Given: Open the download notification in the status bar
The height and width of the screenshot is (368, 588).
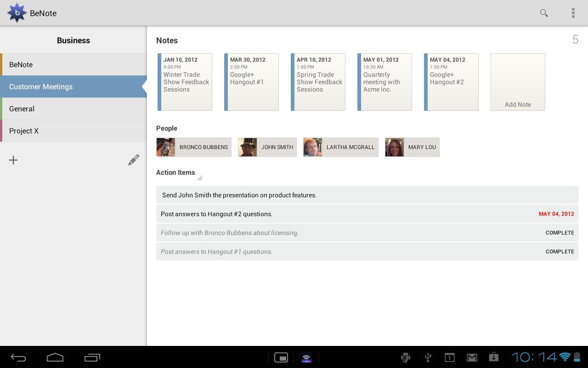Looking at the screenshot, I should click(493, 357).
